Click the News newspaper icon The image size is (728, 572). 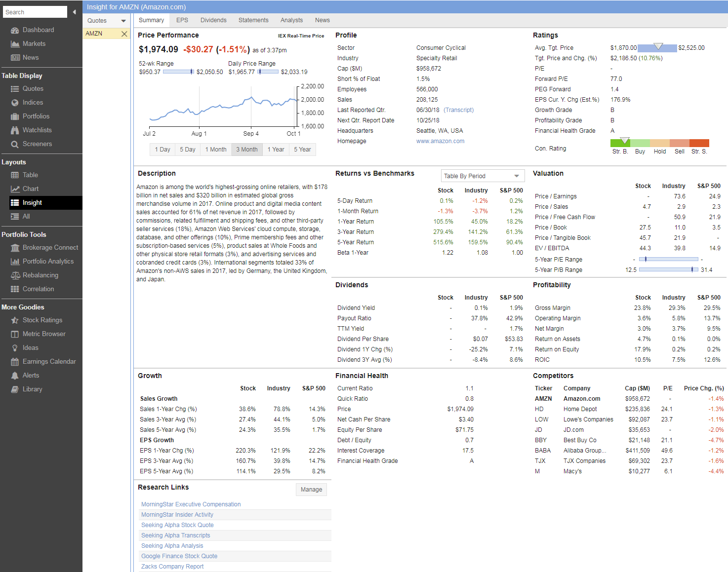click(x=15, y=58)
